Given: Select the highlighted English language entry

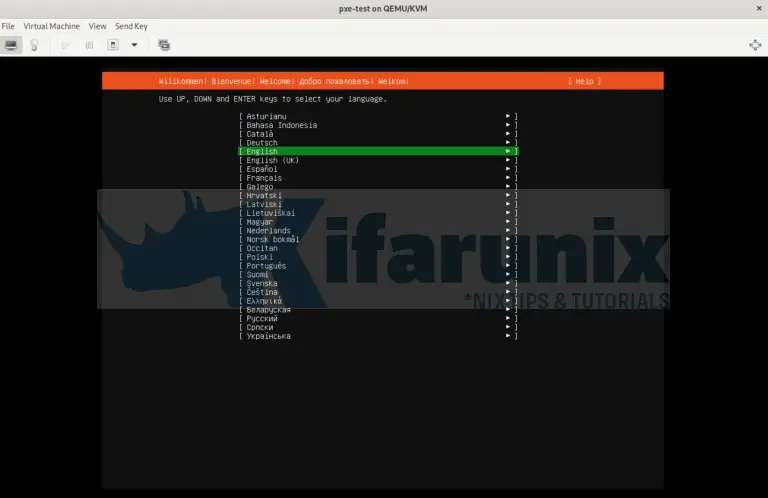Looking at the screenshot, I should tap(378, 152).
